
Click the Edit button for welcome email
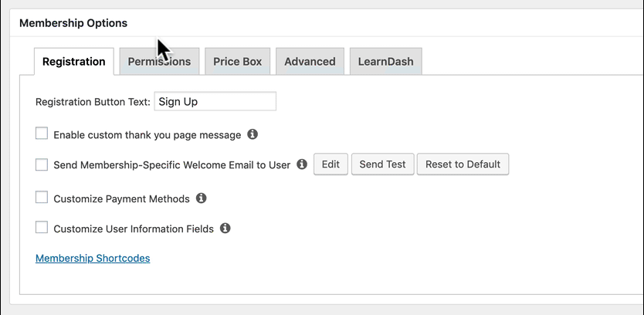(x=330, y=164)
